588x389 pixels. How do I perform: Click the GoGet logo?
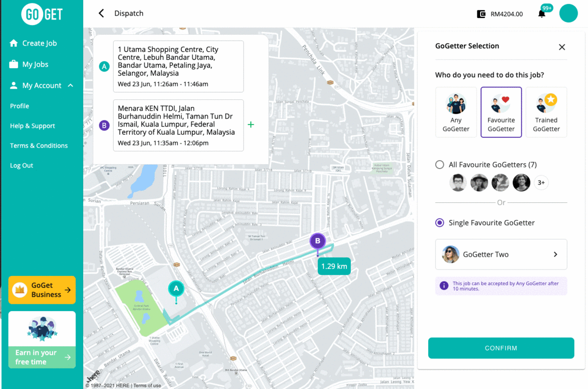pos(42,14)
